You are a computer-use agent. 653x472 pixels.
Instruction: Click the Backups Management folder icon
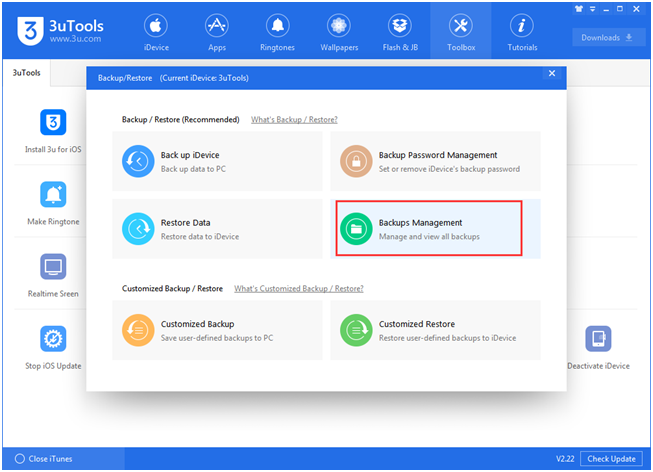[356, 229]
